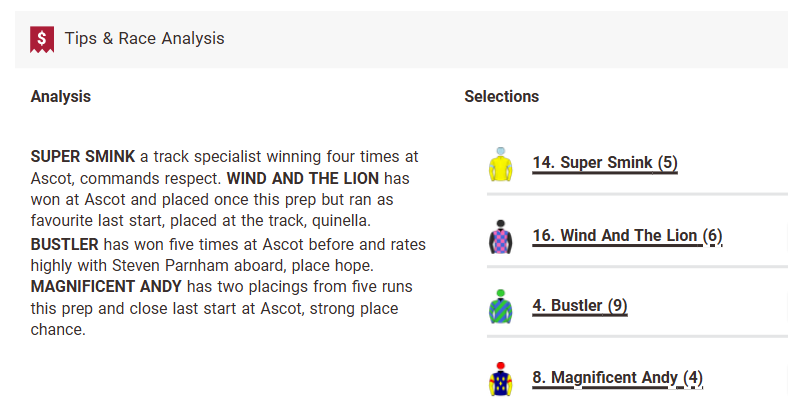This screenshot has width=788, height=419.
Task: Click Wind And The Lion's checkered silks icon
Action: click(x=500, y=237)
